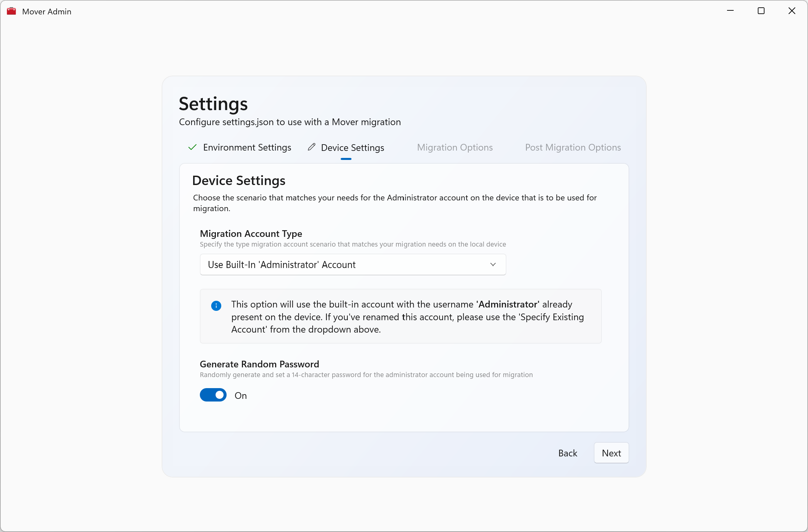808x532 pixels.
Task: Maximize the Mover Admin window
Action: (761, 11)
